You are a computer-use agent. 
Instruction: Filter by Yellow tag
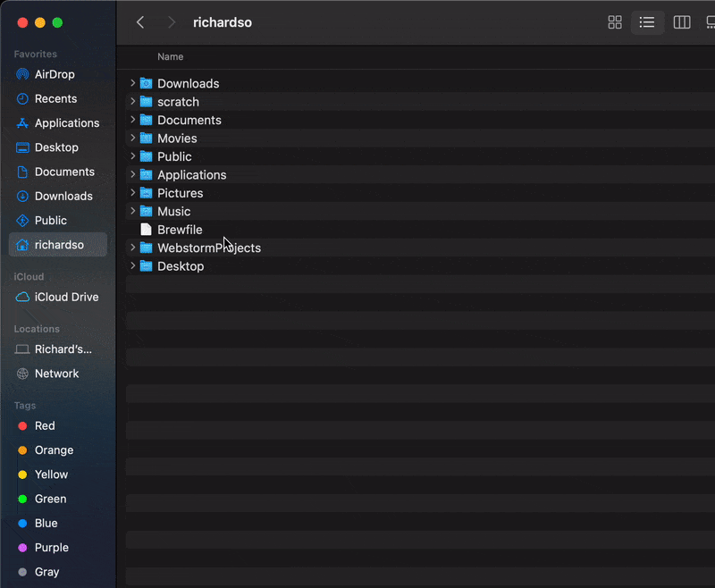pos(57,475)
